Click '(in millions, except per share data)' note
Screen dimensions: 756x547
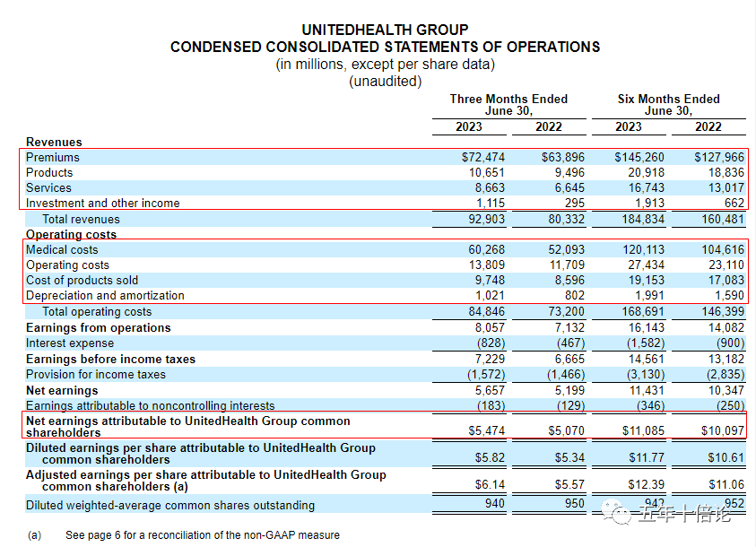(x=385, y=64)
